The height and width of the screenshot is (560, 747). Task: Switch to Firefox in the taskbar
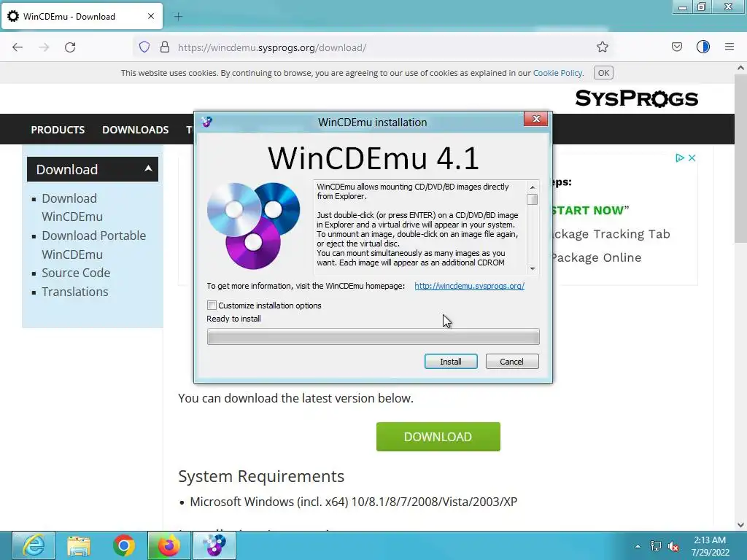click(x=169, y=545)
